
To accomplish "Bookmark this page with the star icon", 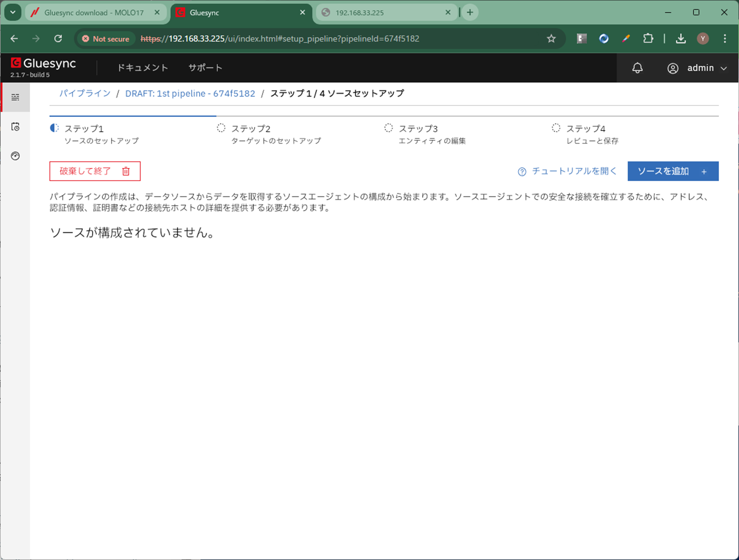I will pos(551,39).
